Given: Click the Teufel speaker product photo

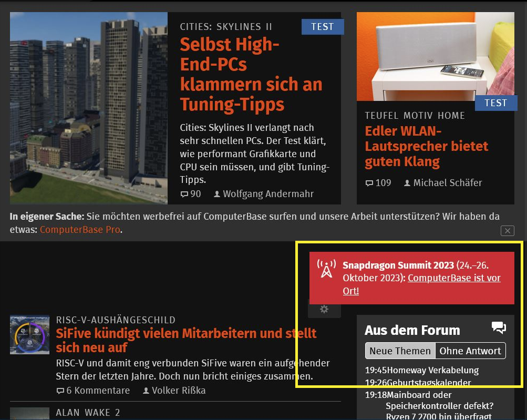Looking at the screenshot, I should click(x=435, y=56).
